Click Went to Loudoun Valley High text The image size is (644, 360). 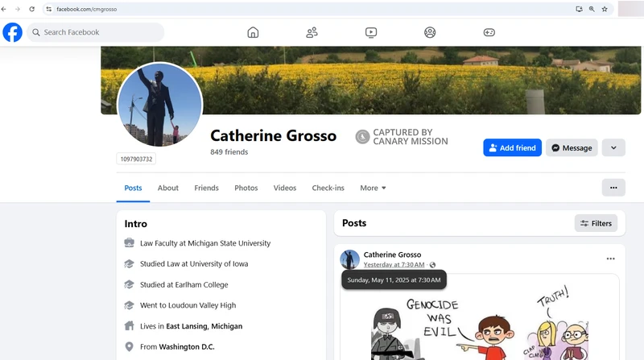coord(188,305)
